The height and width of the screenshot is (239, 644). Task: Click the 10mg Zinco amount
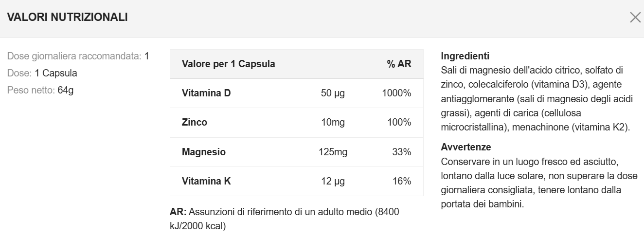(x=333, y=122)
